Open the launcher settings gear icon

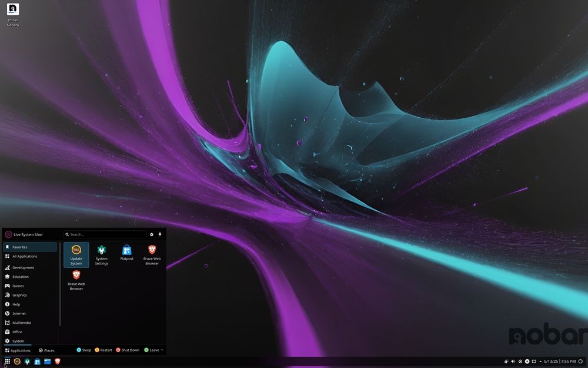pos(152,234)
